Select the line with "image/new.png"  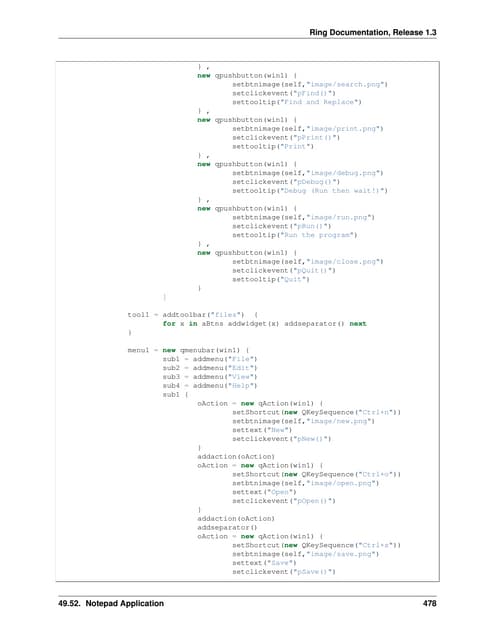(x=303, y=421)
